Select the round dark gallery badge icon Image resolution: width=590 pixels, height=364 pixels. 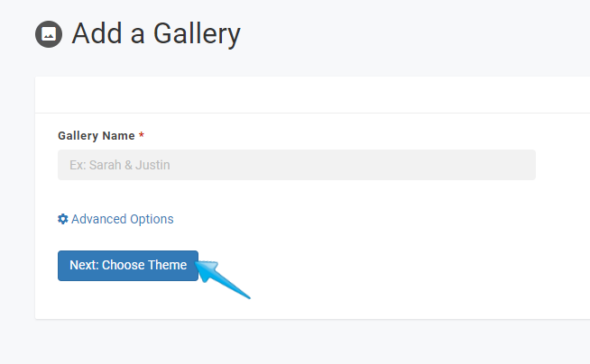[x=49, y=34]
